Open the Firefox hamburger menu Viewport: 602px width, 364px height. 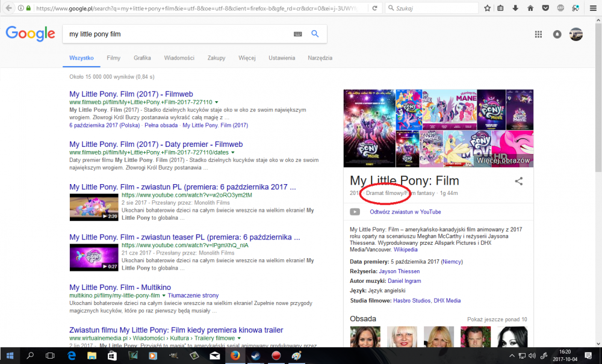click(592, 8)
